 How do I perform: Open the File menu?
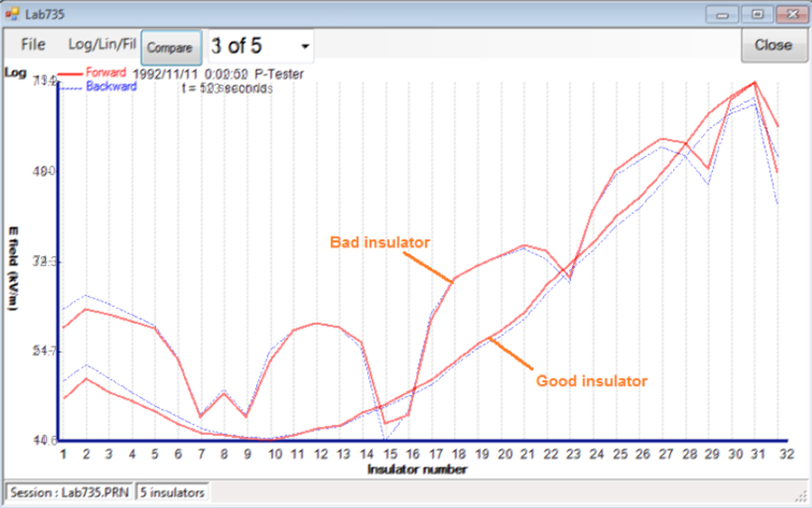[x=32, y=44]
